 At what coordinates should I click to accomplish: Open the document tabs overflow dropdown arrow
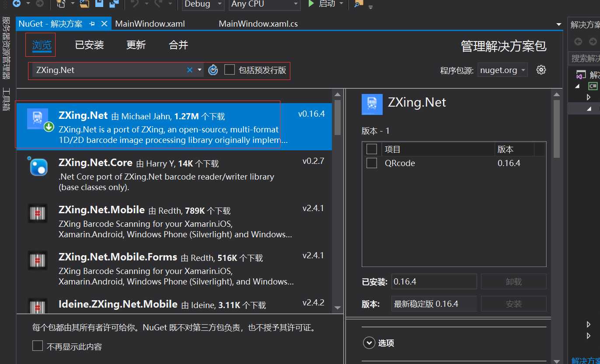coord(559,24)
